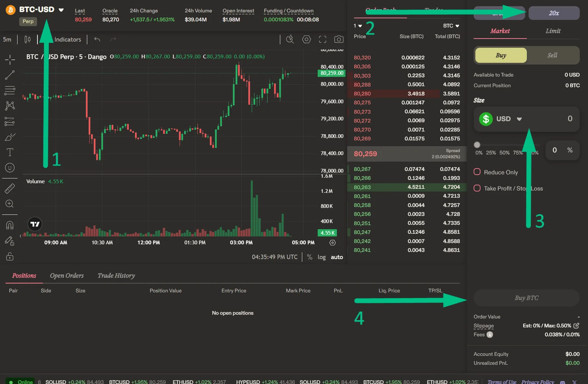Click the size percentage slider handle
Screen dimensions: 588x384
[477, 145]
